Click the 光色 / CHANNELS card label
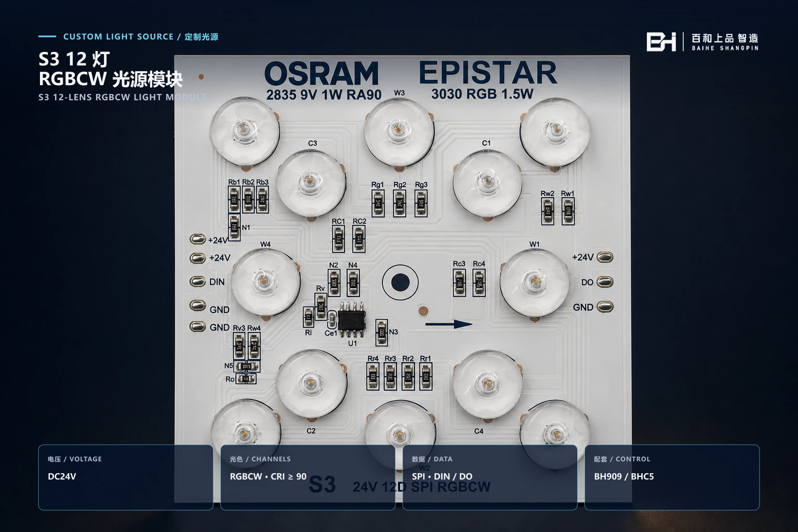The height and width of the screenshot is (532, 798). pos(260,459)
